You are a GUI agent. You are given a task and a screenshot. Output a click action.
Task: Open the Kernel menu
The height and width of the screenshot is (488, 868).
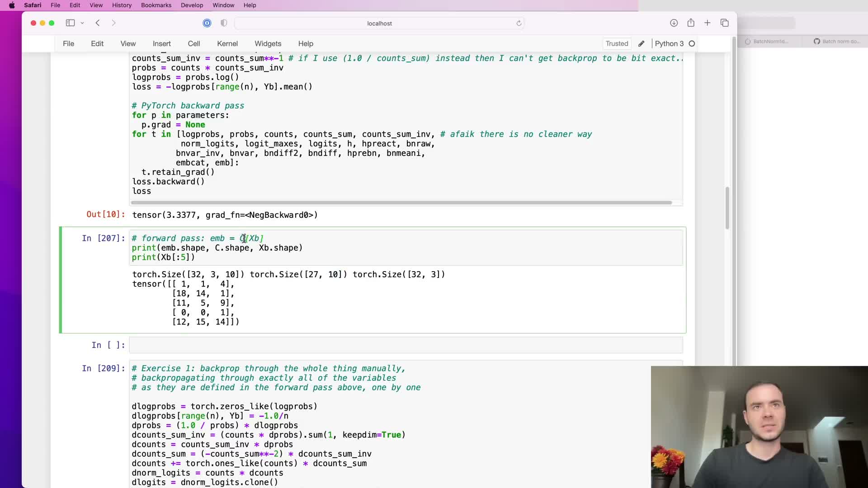(x=227, y=44)
